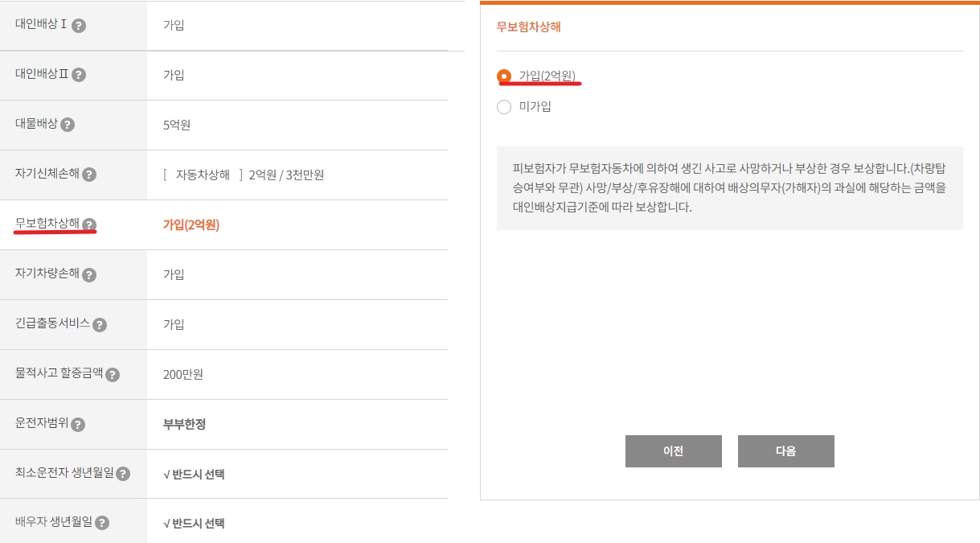
Task: Choose the 물적사고 할증금액 value 200만원
Action: (183, 374)
